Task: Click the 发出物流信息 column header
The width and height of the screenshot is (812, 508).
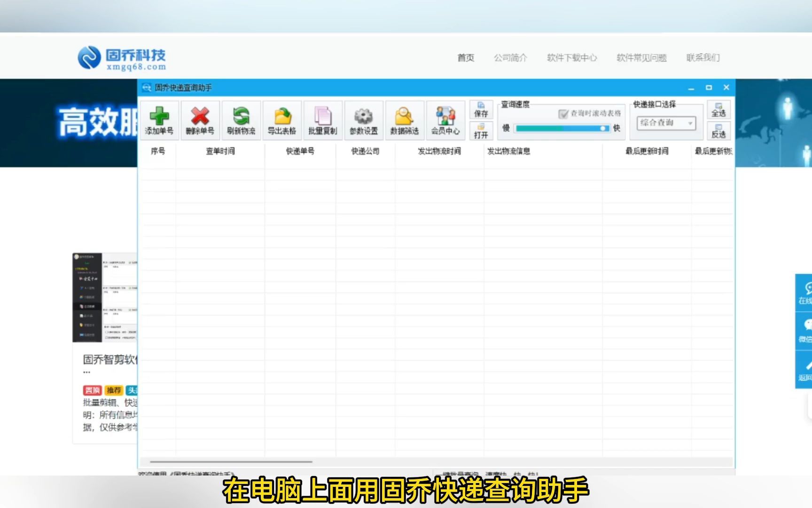Action: point(543,151)
